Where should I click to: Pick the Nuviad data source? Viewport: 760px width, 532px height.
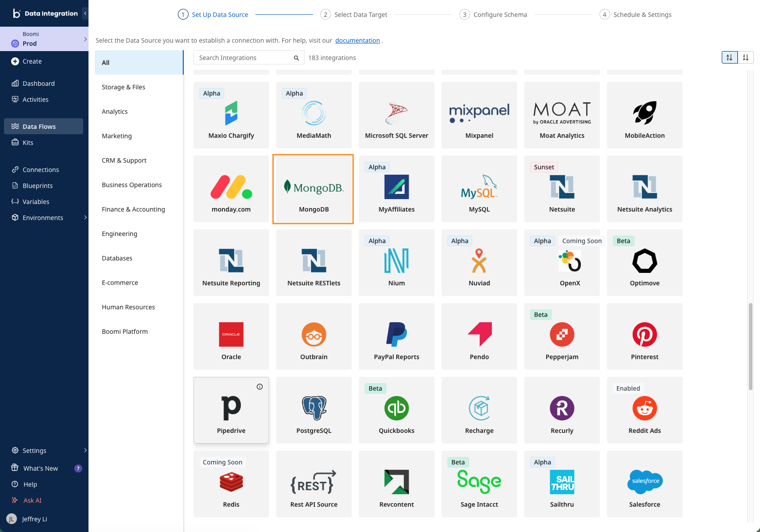(x=479, y=263)
